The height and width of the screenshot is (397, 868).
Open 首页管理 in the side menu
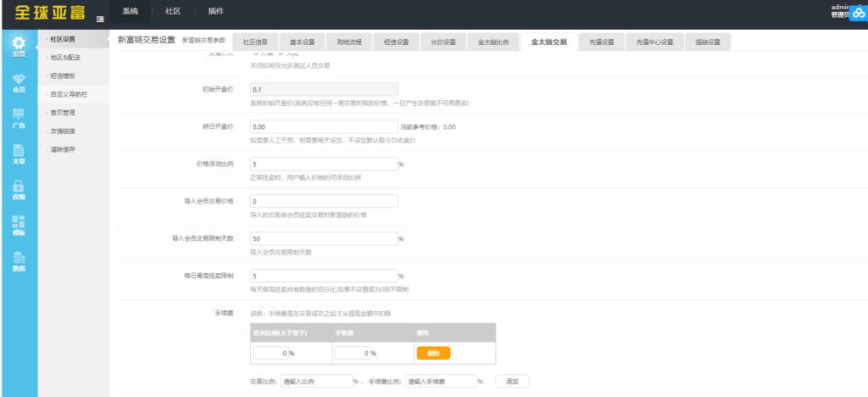tap(74, 113)
